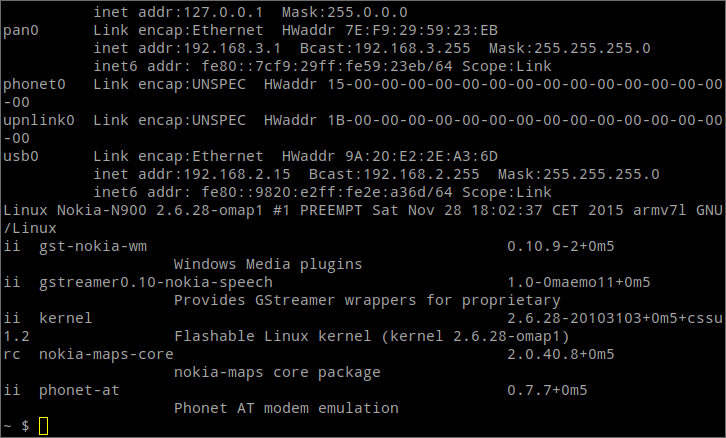Click the gstreamer0.10-nokia-speech package name
This screenshot has height=438, width=726.
click(x=156, y=283)
